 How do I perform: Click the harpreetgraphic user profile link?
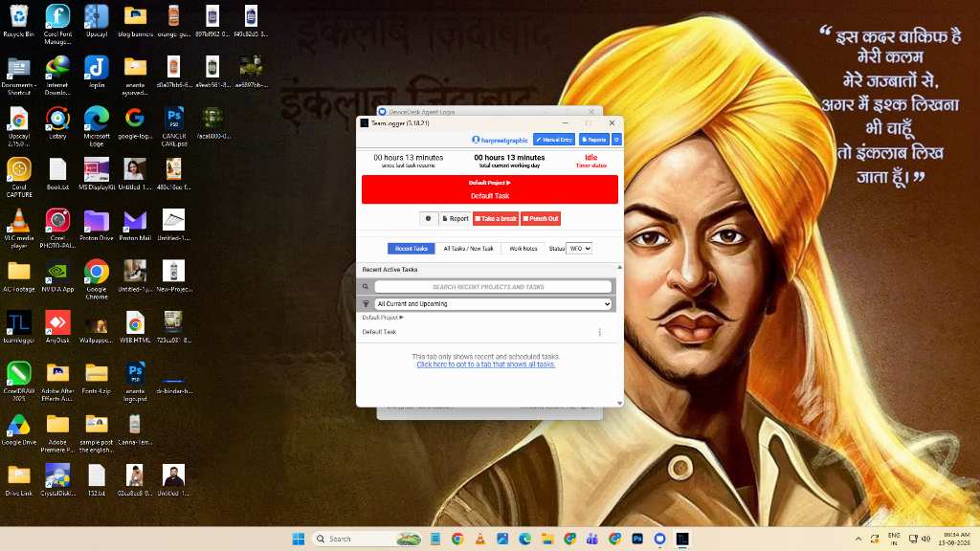500,140
